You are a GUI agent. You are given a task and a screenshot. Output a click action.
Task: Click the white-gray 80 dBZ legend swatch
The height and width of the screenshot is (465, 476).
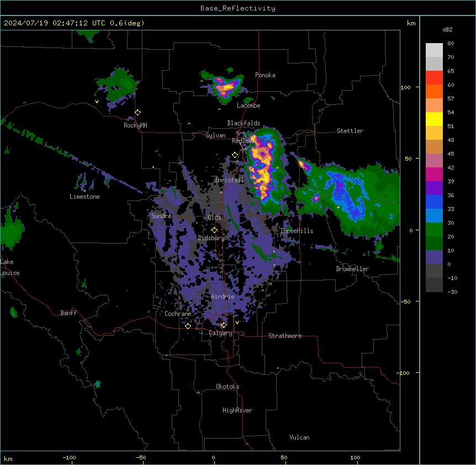434,50
